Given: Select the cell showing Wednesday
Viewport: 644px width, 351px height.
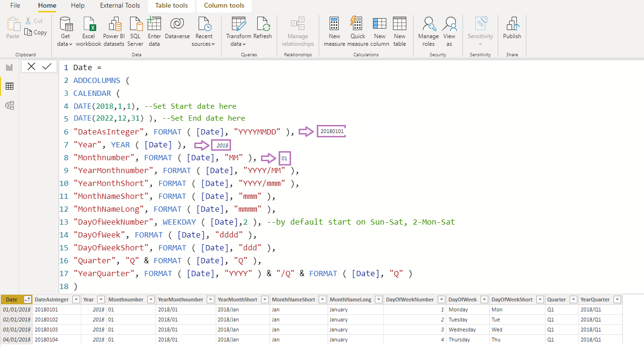Looking at the screenshot, I should click(x=468, y=330).
